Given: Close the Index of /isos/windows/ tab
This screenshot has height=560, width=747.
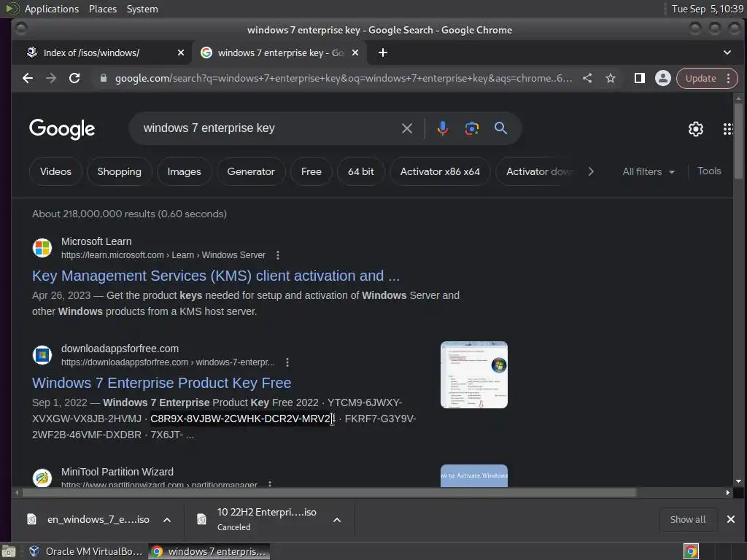Looking at the screenshot, I should (x=181, y=52).
